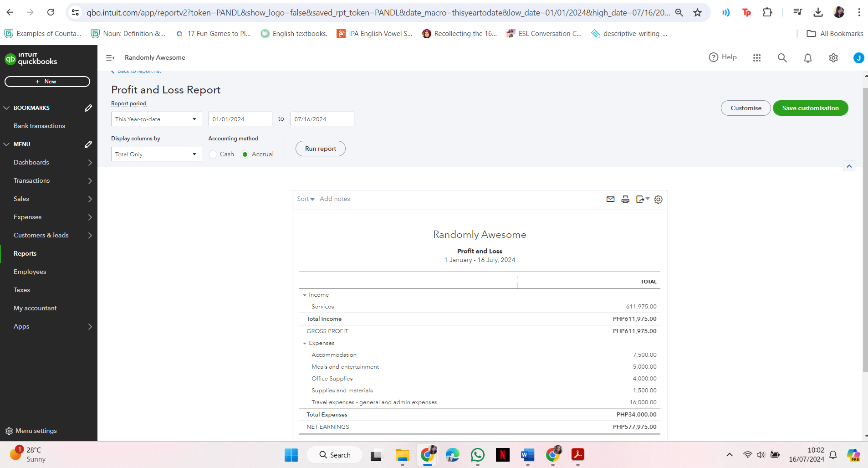Collapse the MENU section
Viewport: 868px width, 468px height.
click(6, 144)
